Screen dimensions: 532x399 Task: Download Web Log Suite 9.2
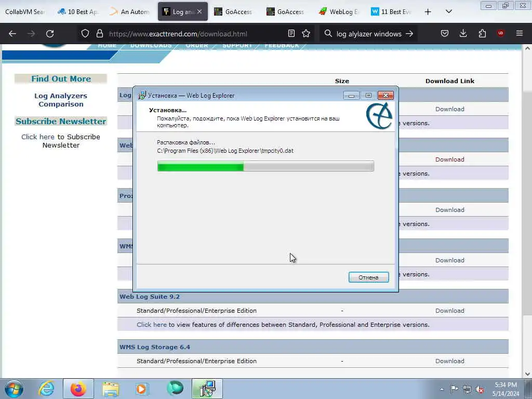(x=449, y=311)
